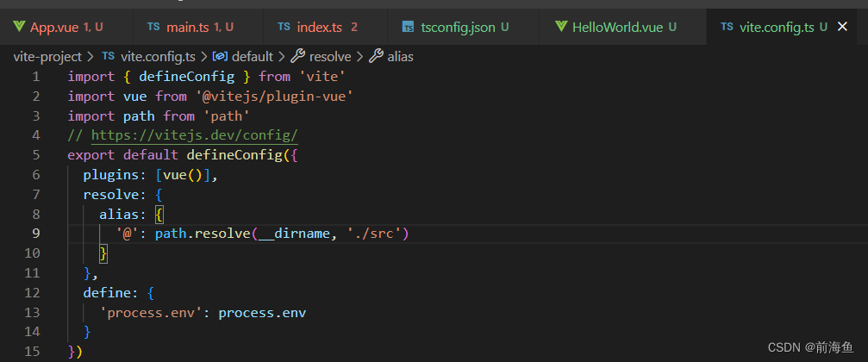Click the TS icon on main.ts tab
The image size is (868, 362).
(x=153, y=27)
